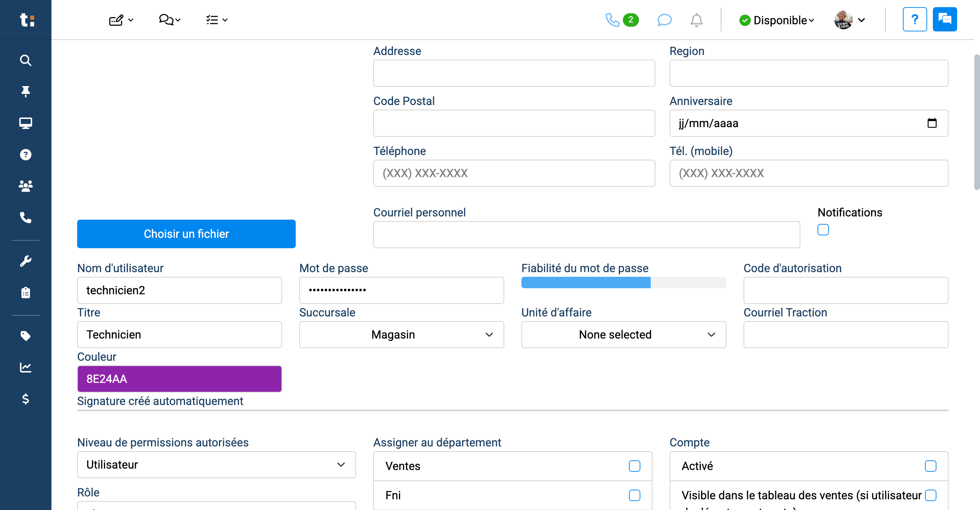Open the dollar sign finance icon
The height and width of the screenshot is (510, 980).
click(25, 399)
